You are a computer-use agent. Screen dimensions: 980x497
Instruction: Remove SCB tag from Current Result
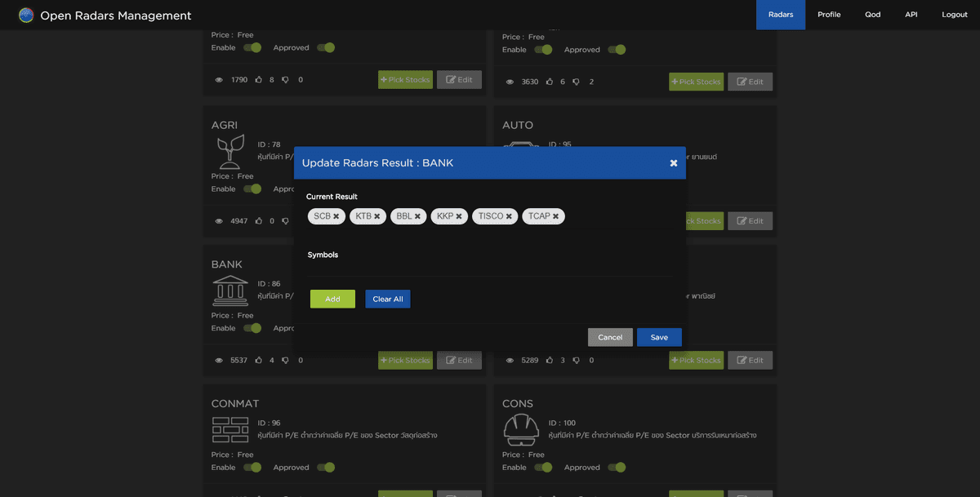[x=336, y=216]
